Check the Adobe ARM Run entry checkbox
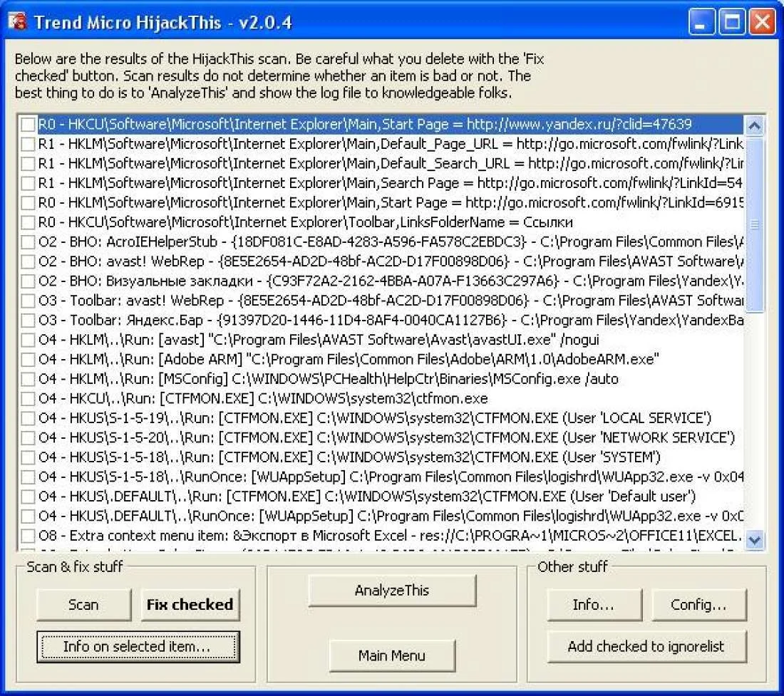 (x=28, y=360)
